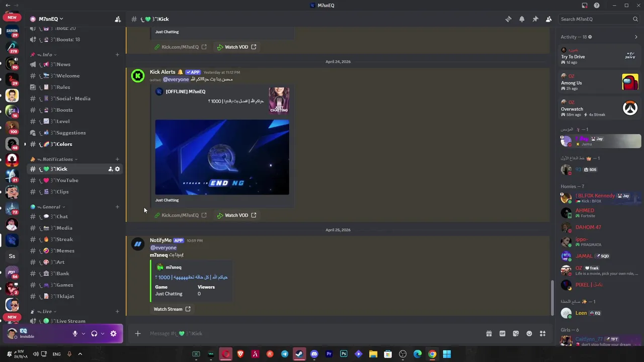
Task: Open the Overwatch activity card
Action: pyautogui.click(x=600, y=108)
